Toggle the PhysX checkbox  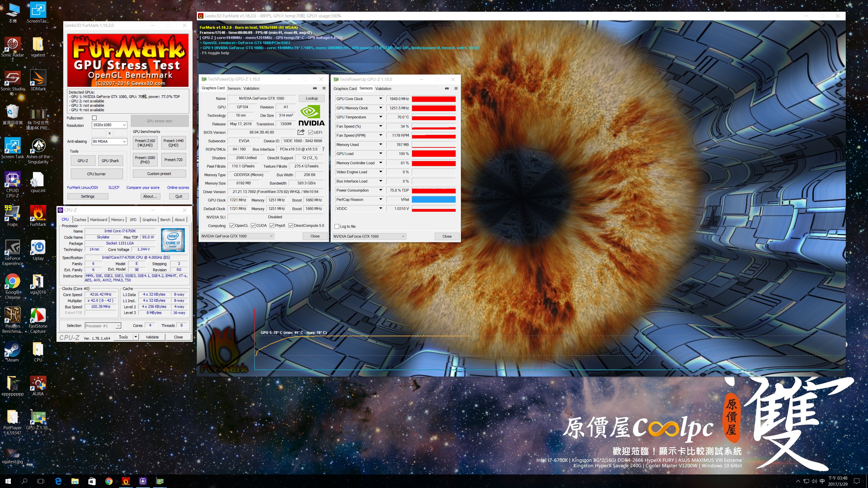271,226
